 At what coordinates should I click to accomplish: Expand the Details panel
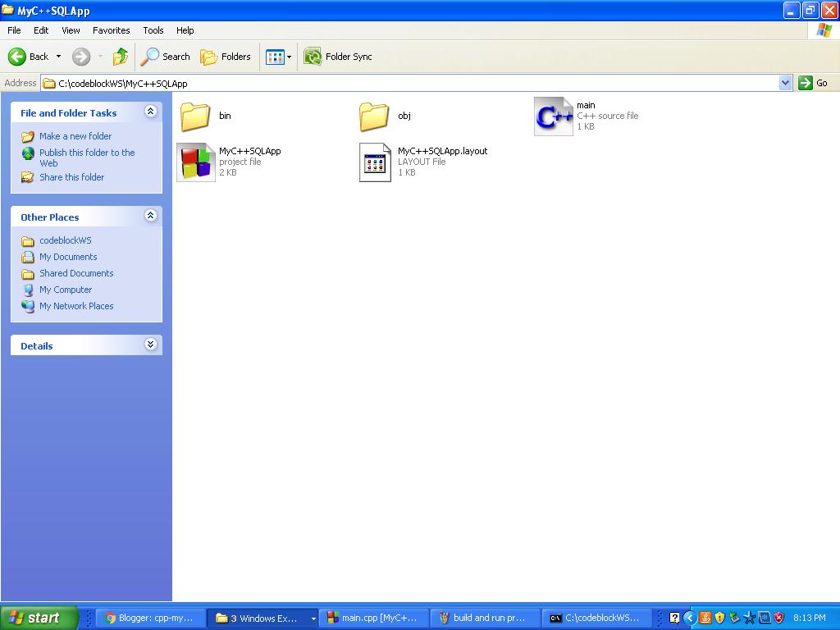click(150, 345)
